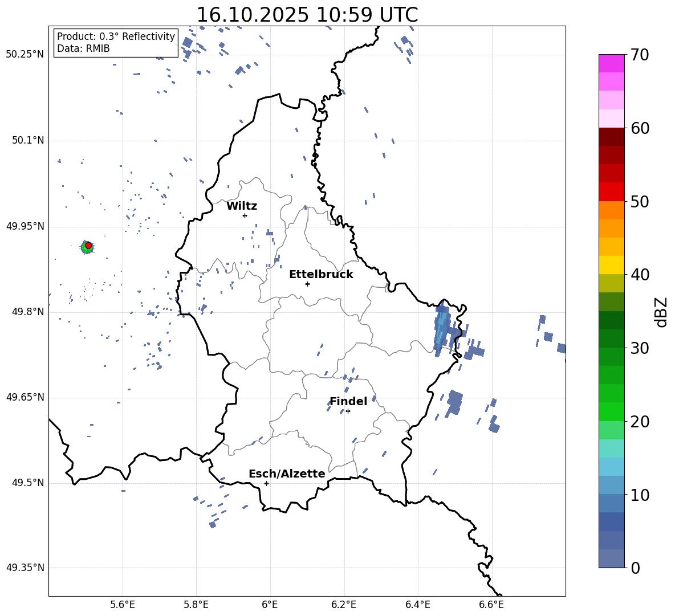Click the dBZ colorbar label

(x=662, y=312)
